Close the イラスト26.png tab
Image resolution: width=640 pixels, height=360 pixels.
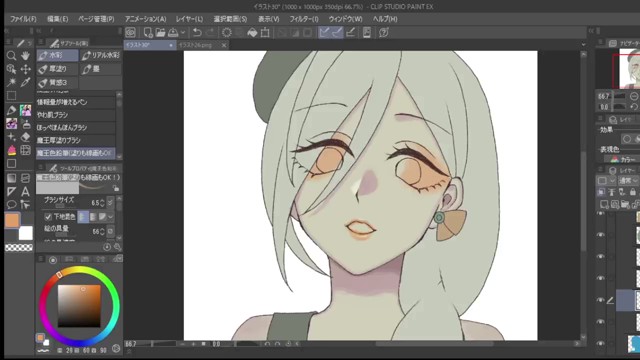pos(224,45)
